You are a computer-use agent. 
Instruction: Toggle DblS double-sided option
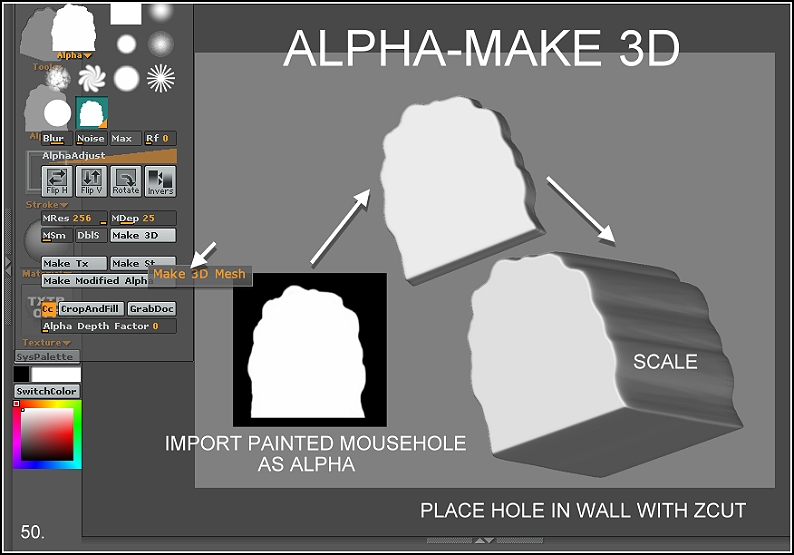pos(92,235)
